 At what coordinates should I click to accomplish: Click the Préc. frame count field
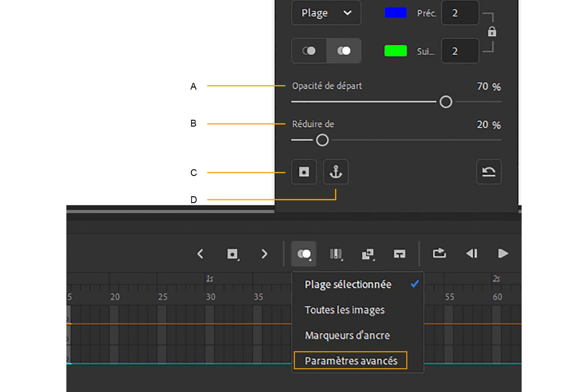pyautogui.click(x=460, y=13)
